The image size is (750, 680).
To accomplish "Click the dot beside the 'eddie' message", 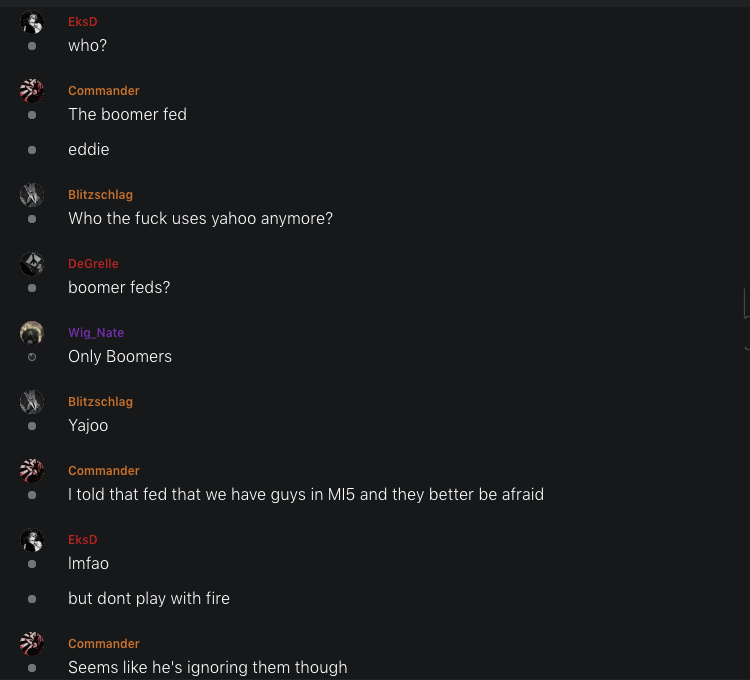I will click(x=32, y=150).
